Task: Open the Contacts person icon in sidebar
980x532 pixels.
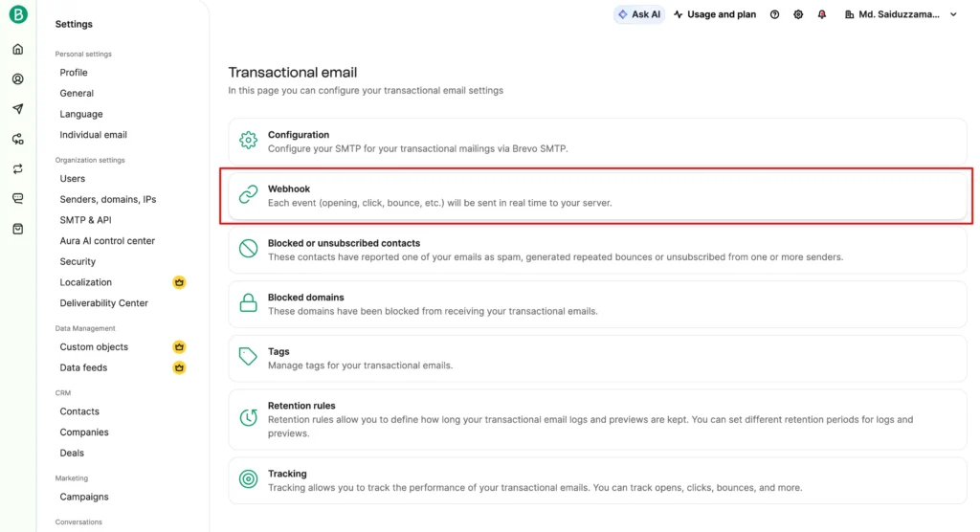Action: (18, 78)
